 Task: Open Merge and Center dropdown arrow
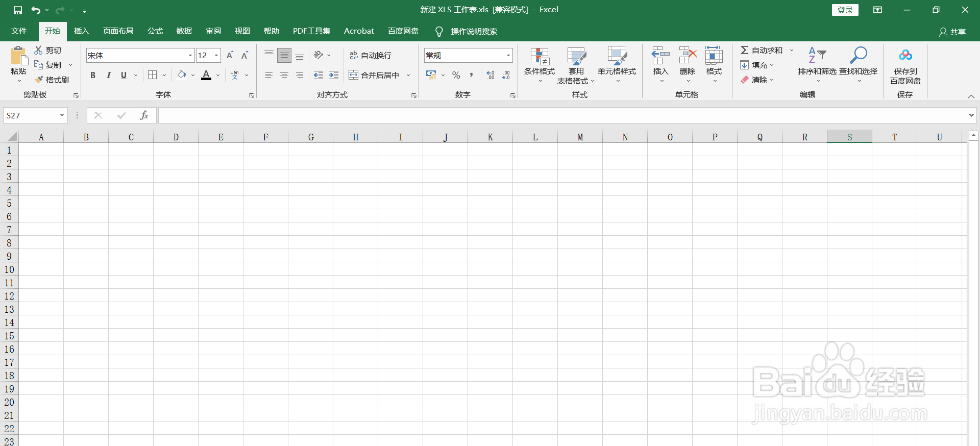(x=408, y=75)
